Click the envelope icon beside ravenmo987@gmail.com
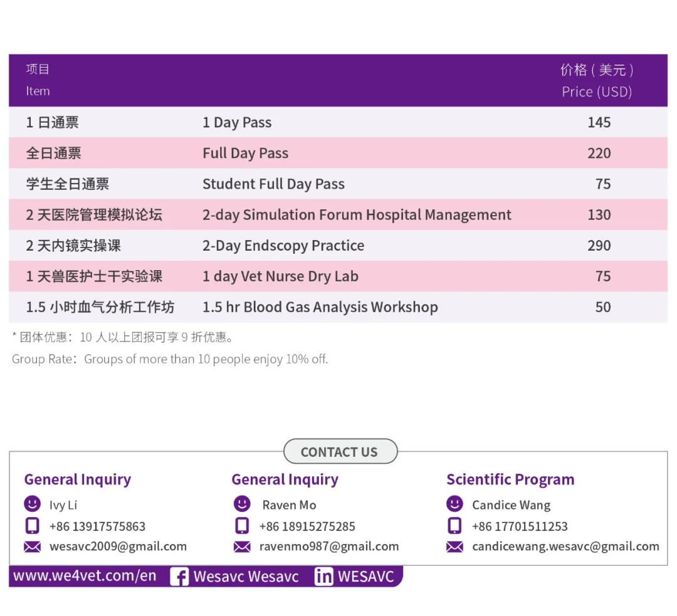The height and width of the screenshot is (616, 677). 242,547
